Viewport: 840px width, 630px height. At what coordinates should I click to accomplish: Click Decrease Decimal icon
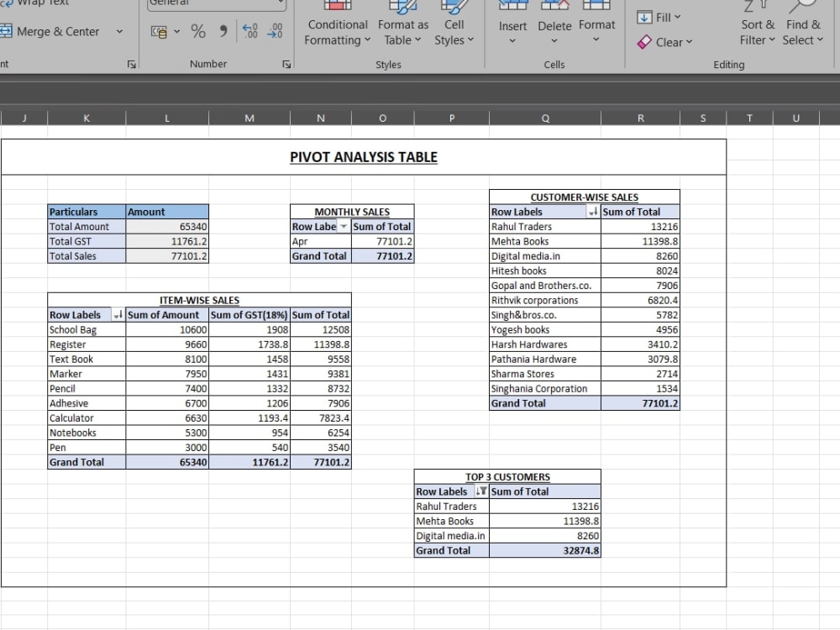(275, 31)
